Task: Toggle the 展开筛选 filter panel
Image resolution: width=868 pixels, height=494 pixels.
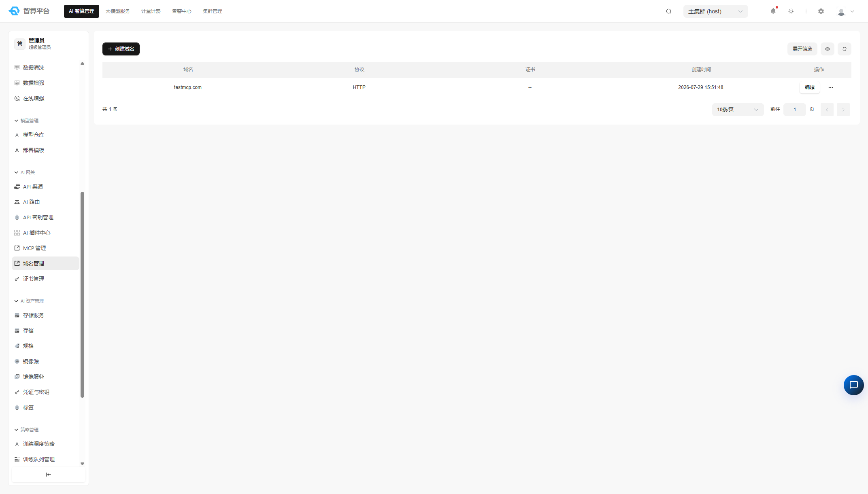Action: (x=802, y=49)
